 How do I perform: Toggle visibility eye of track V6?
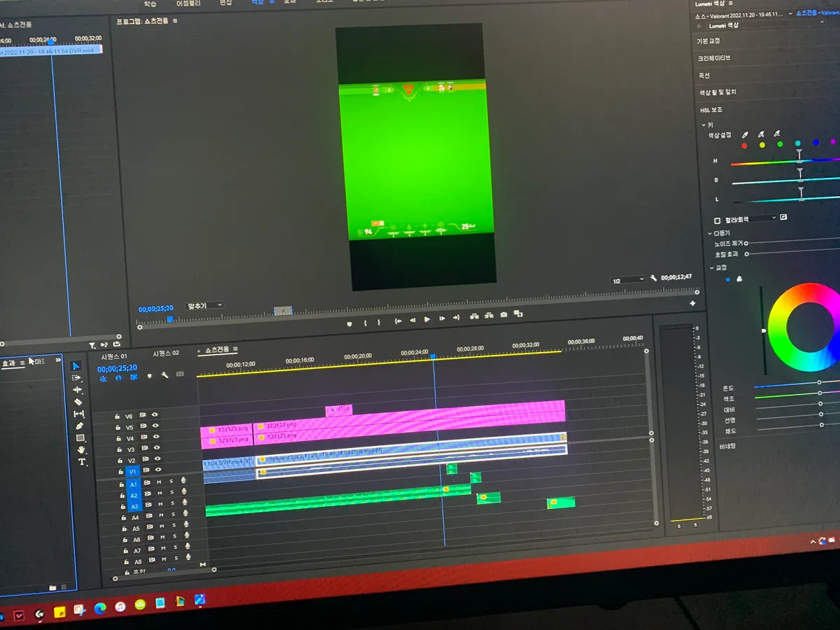[155, 414]
